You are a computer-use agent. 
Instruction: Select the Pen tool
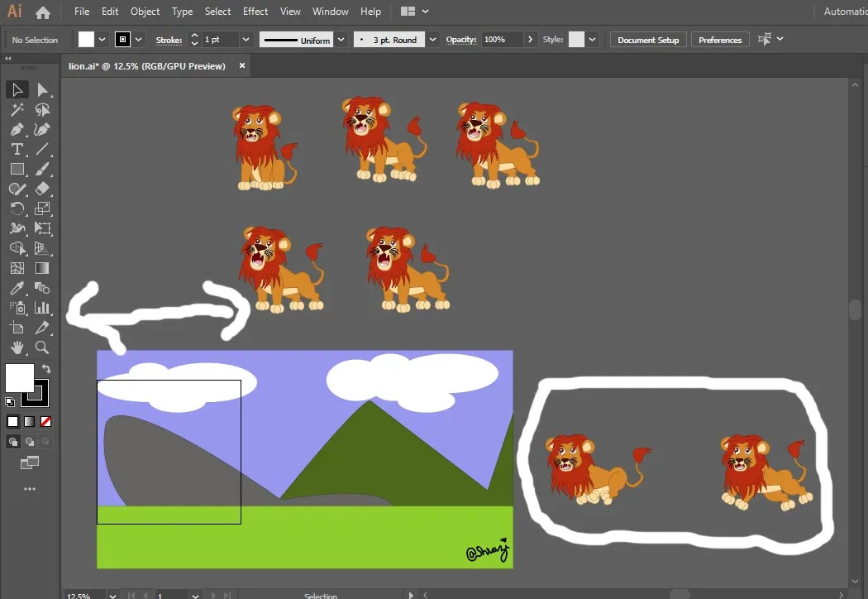[x=17, y=130]
